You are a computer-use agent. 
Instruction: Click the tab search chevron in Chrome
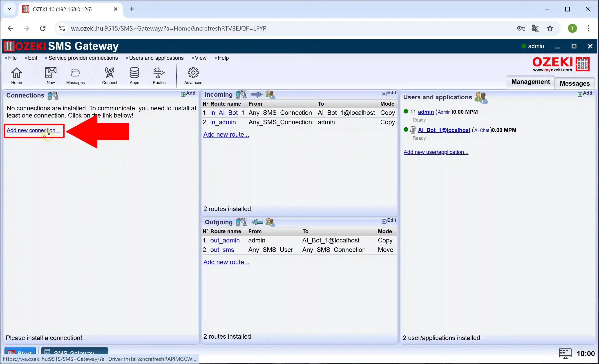point(9,9)
